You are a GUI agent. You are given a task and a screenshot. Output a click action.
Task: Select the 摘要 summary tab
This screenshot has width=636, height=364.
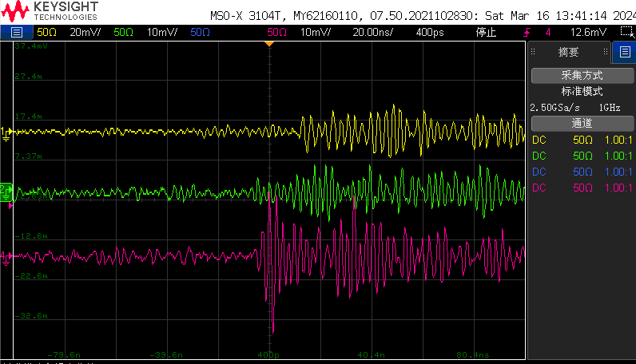[569, 53]
